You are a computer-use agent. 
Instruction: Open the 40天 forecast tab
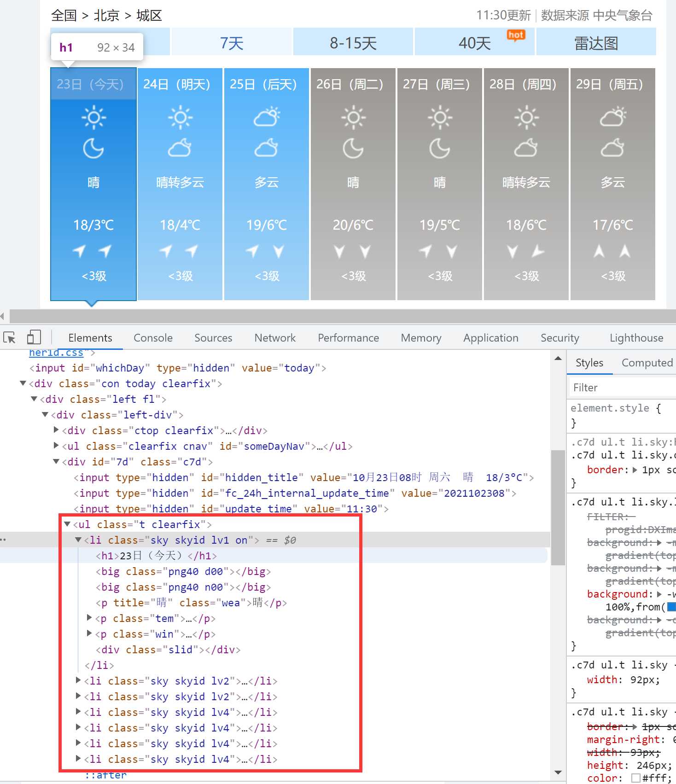475,42
